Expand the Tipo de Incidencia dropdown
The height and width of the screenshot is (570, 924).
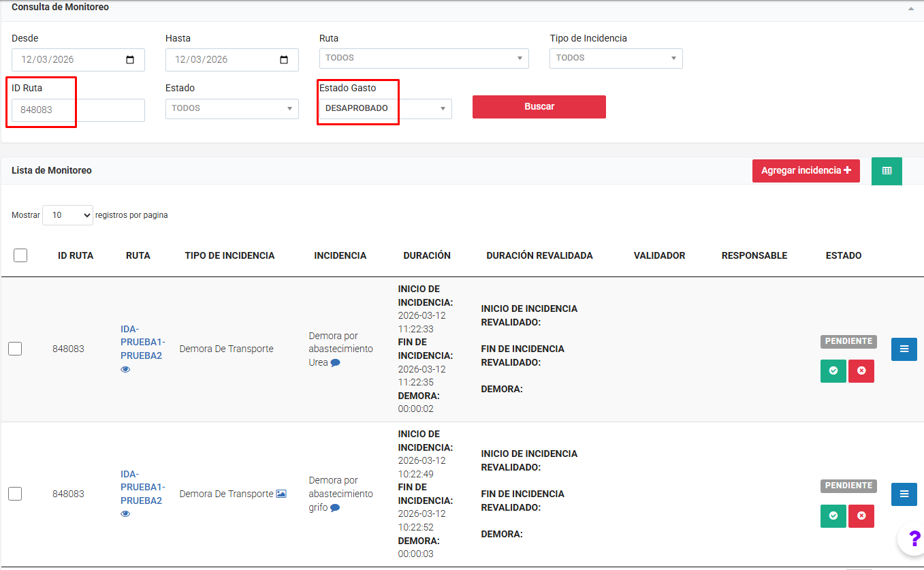pyautogui.click(x=616, y=59)
